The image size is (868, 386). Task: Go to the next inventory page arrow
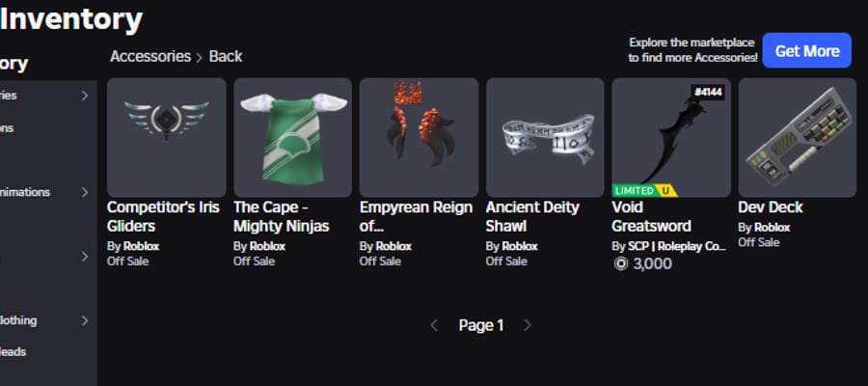click(x=528, y=325)
